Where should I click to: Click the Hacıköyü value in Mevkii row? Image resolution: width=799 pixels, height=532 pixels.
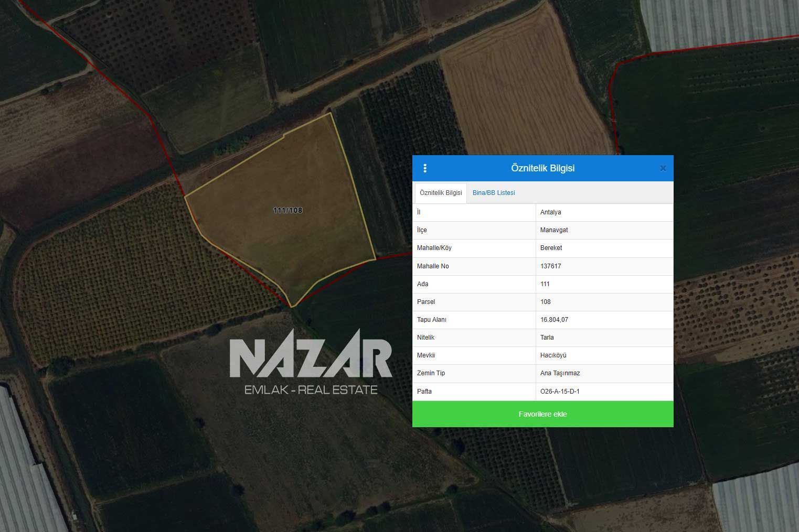pyautogui.click(x=553, y=355)
